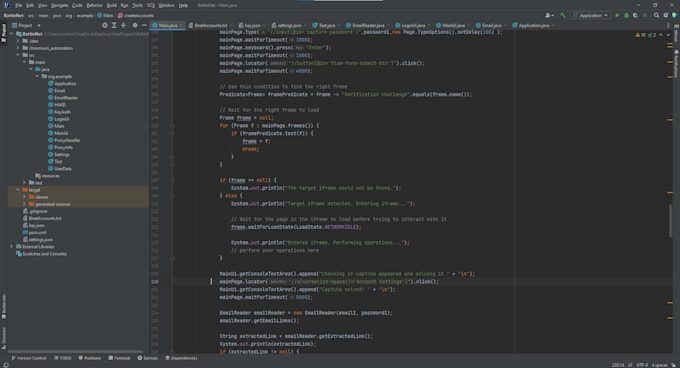Screen dimensions: 680x368
Task: Click the warnings indicator in editor
Action: point(640,35)
